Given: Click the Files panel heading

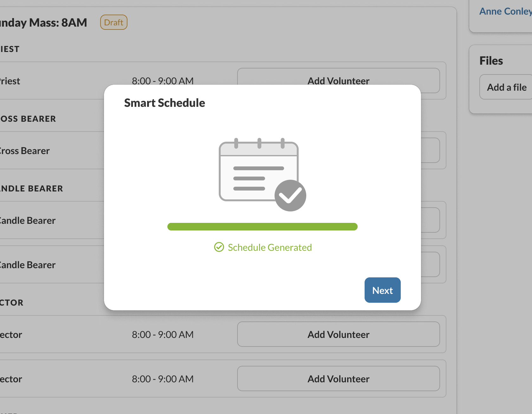Looking at the screenshot, I should click(491, 61).
